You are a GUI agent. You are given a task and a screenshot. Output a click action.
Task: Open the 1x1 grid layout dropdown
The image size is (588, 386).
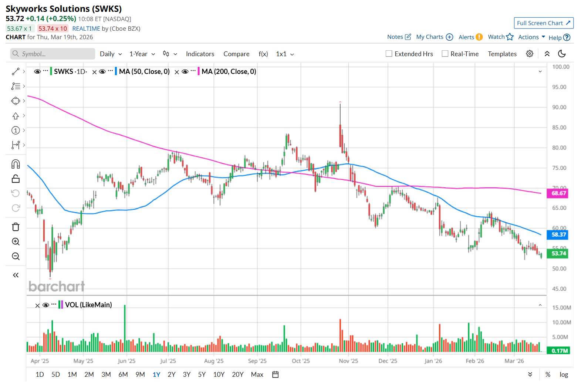(x=285, y=54)
